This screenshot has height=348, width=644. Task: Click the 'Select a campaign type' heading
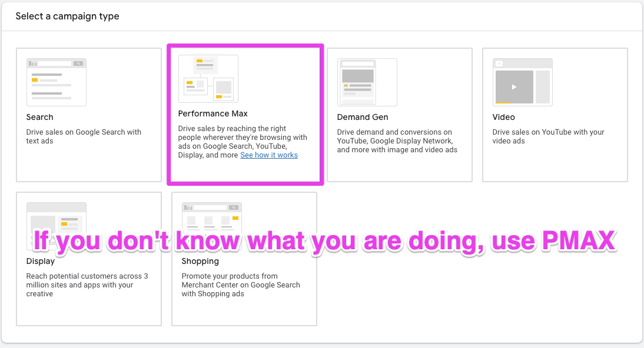pyautogui.click(x=67, y=16)
